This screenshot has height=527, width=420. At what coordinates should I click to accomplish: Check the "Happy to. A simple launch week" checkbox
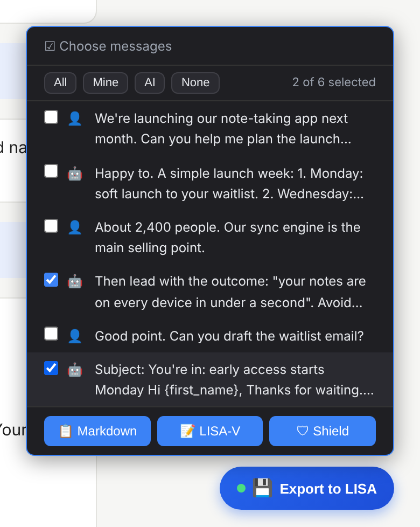(51, 171)
